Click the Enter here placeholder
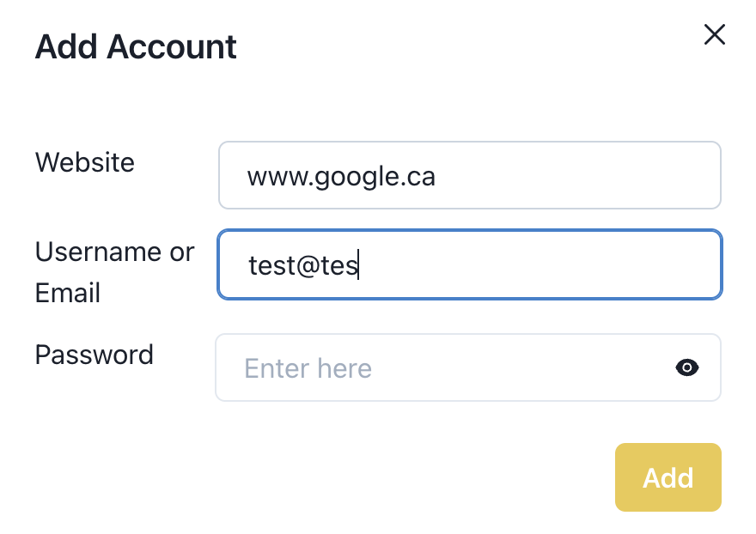This screenshot has width=756, height=534. (x=308, y=368)
